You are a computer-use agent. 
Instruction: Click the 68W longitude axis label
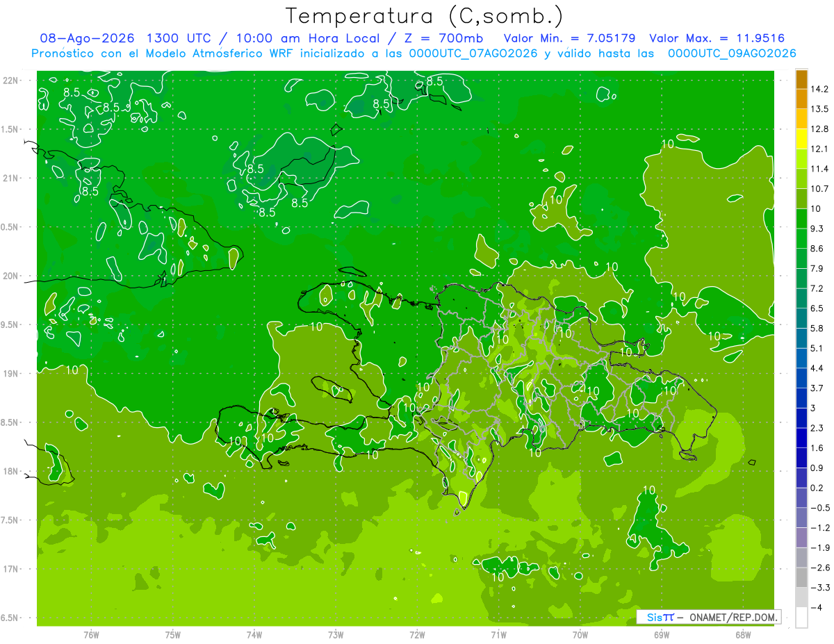tap(743, 635)
